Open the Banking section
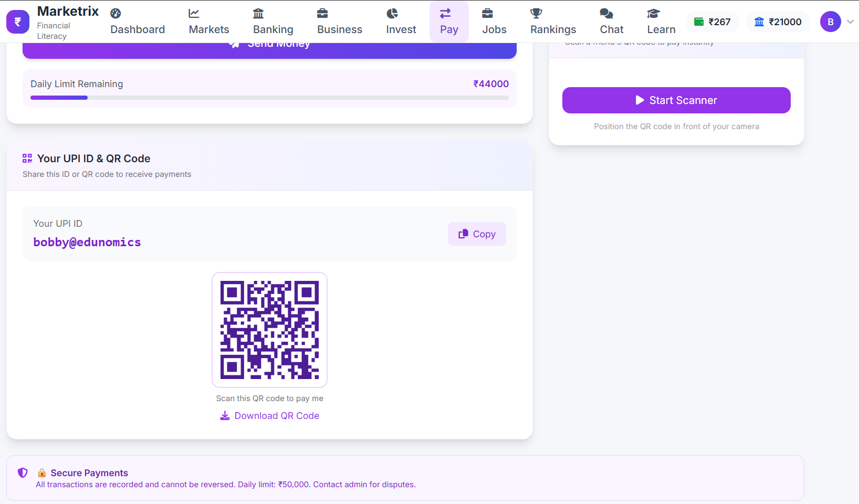 click(x=273, y=22)
